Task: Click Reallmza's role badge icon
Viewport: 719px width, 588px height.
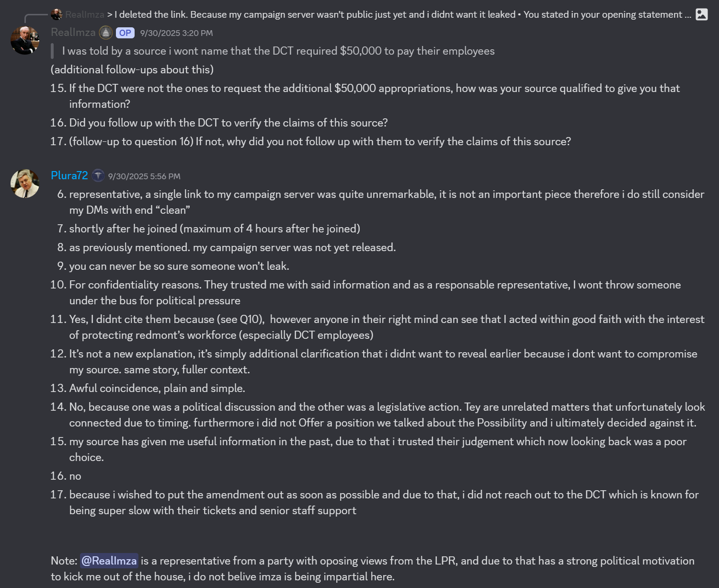Action: point(106,33)
